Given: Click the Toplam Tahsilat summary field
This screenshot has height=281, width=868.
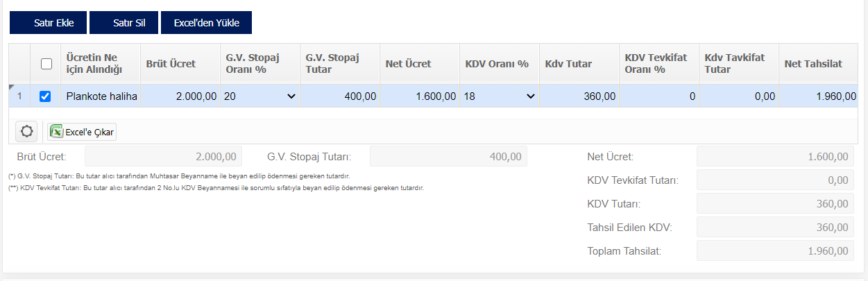Looking at the screenshot, I should click(775, 250).
